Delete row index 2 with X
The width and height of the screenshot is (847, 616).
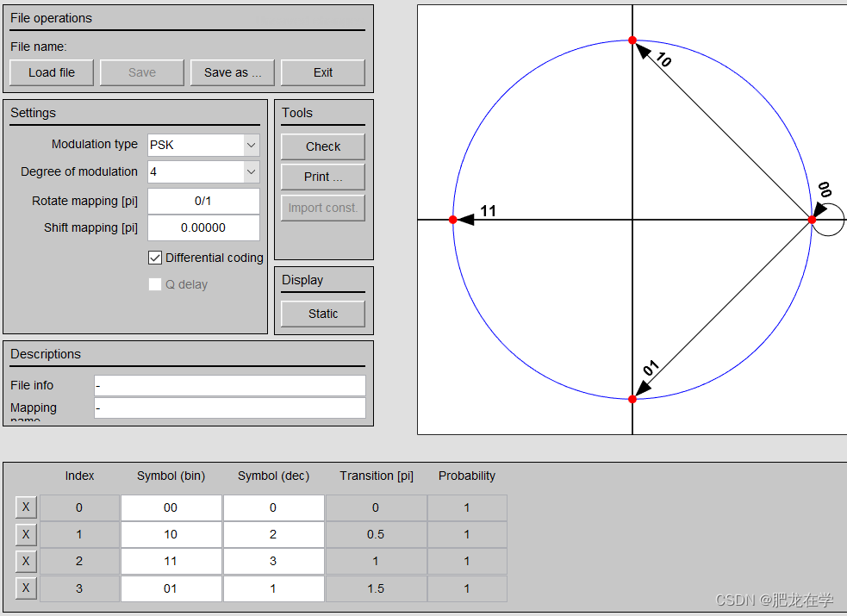tap(26, 562)
